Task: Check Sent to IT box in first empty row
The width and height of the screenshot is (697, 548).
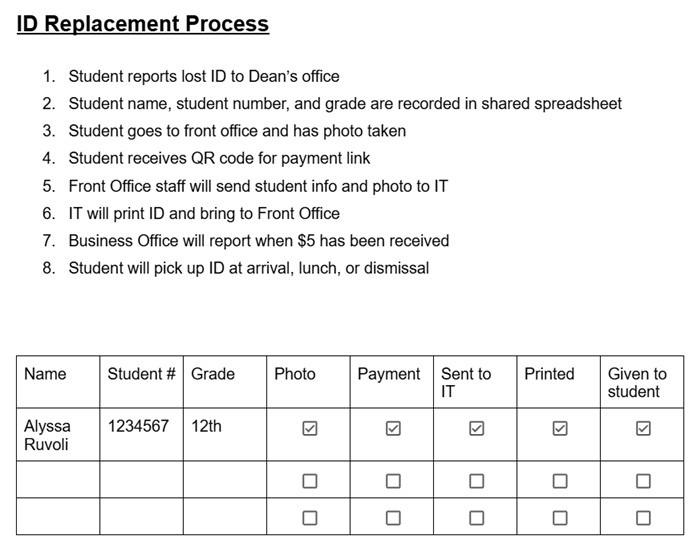Action: [477, 481]
